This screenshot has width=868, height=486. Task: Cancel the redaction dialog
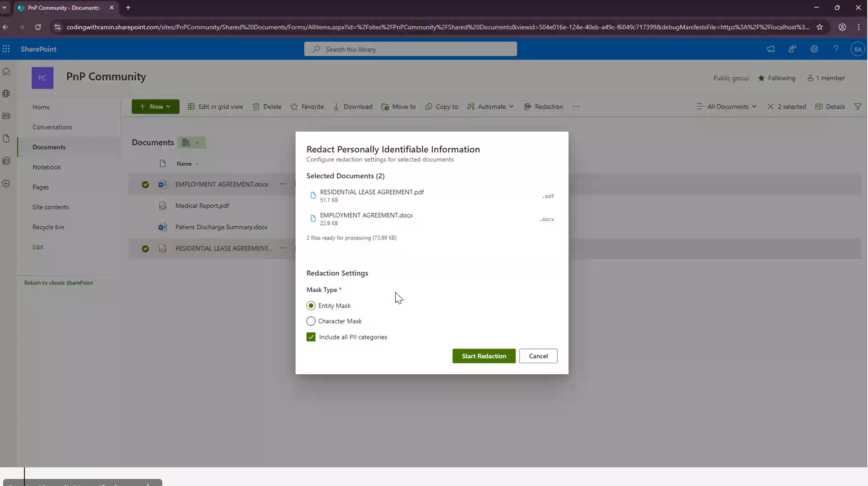click(x=538, y=356)
